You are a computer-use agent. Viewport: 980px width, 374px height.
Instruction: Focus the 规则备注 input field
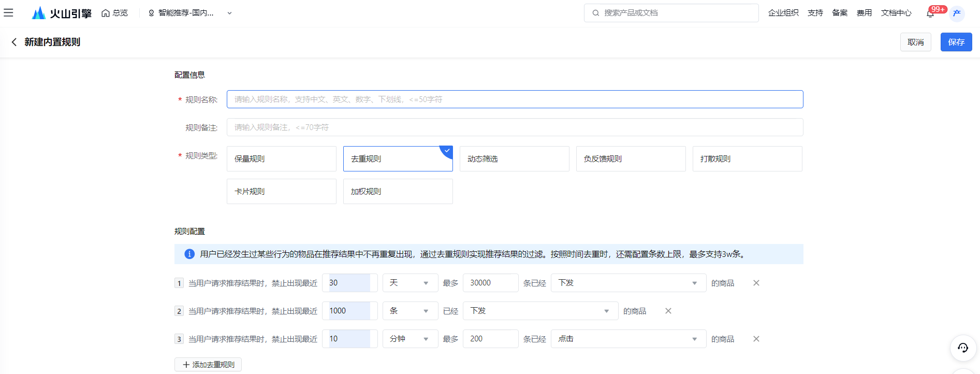point(515,127)
